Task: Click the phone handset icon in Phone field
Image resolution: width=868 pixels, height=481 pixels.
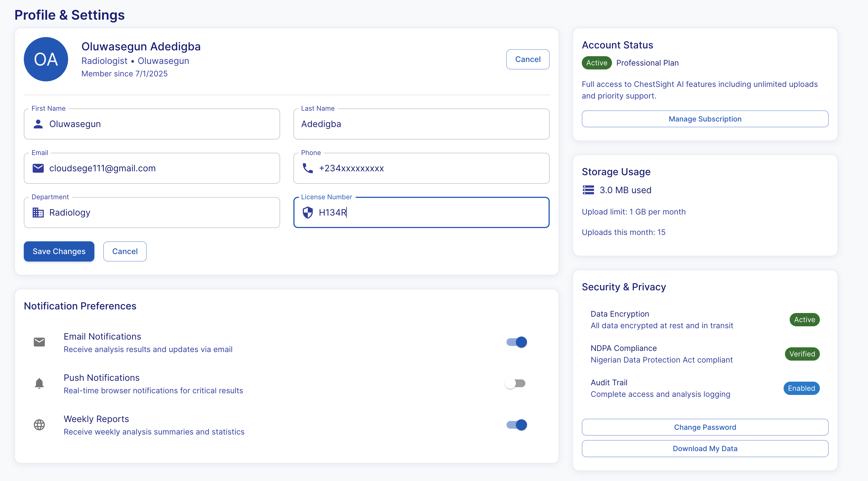Action: (x=308, y=168)
